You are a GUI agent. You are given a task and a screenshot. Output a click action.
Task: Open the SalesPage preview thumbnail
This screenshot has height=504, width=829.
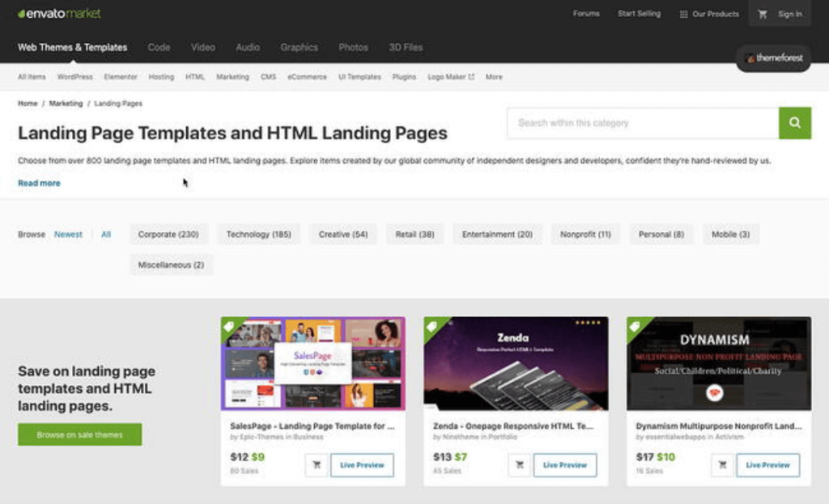[x=313, y=363]
